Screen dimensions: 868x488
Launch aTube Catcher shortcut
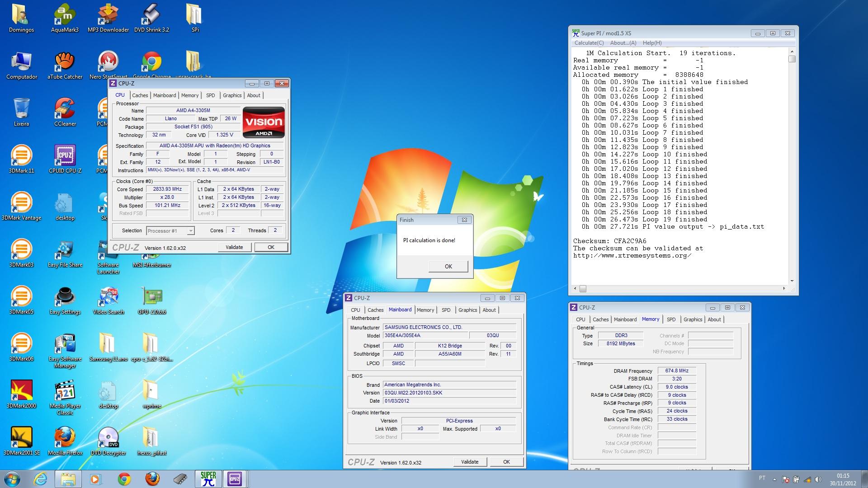65,65
